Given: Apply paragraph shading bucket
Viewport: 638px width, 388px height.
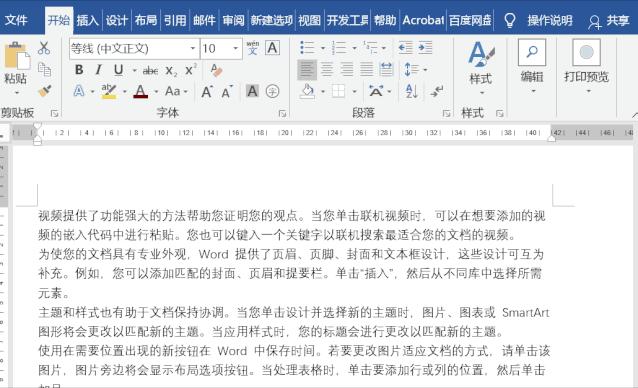Looking at the screenshot, I should [308, 91].
